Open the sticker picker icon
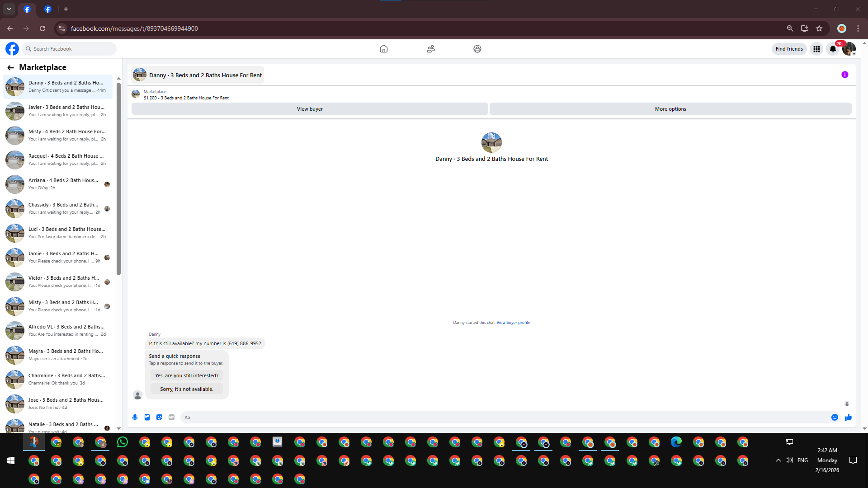Viewport: 868px width, 488px height. [x=159, y=417]
